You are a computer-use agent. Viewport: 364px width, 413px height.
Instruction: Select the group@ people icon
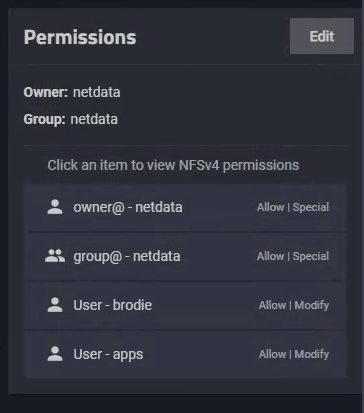tap(55, 256)
